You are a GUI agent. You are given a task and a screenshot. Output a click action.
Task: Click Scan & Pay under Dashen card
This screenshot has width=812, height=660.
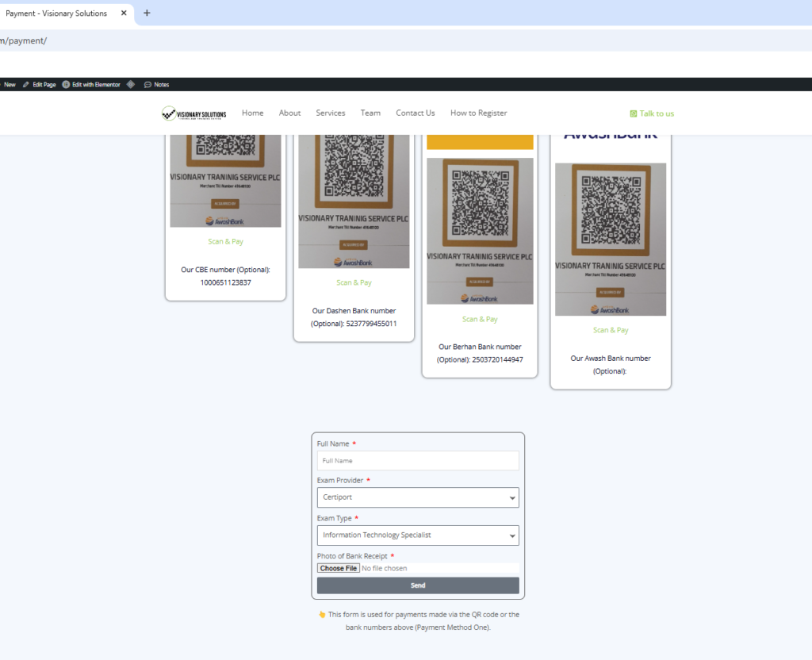click(x=354, y=282)
